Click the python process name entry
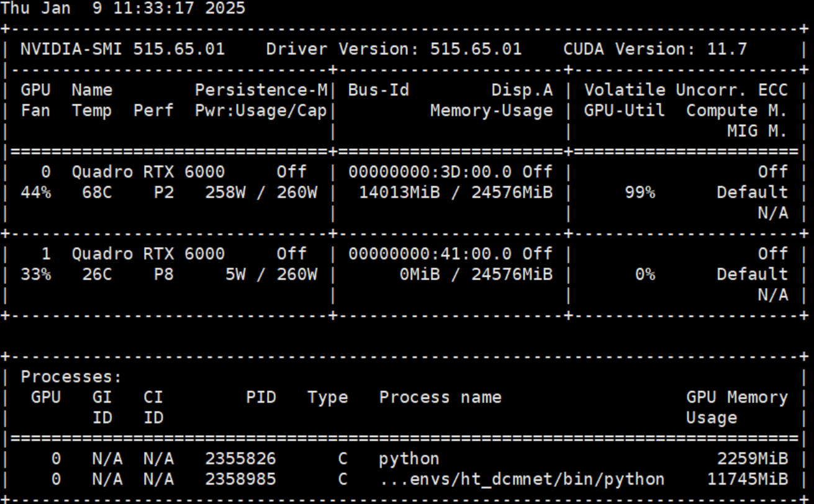 coord(408,458)
